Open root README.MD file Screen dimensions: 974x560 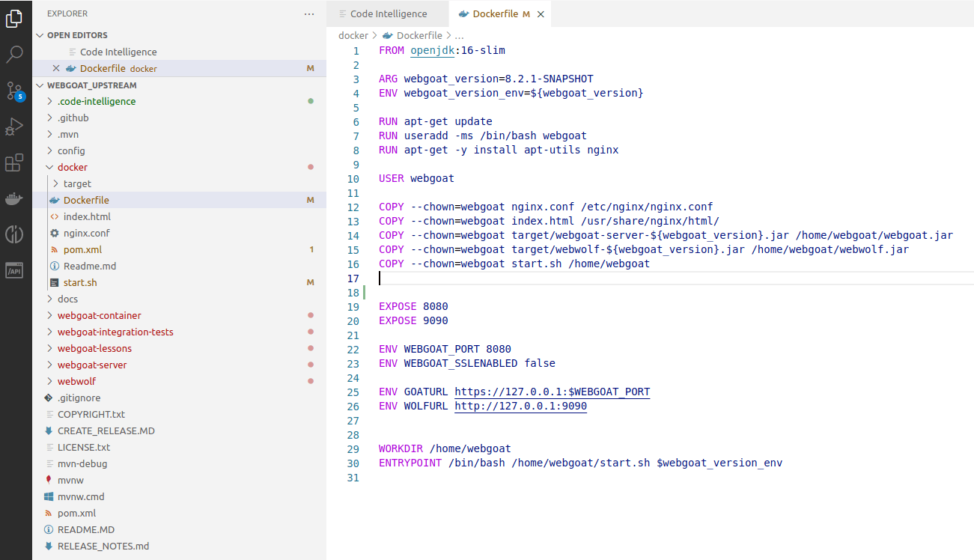179,529
